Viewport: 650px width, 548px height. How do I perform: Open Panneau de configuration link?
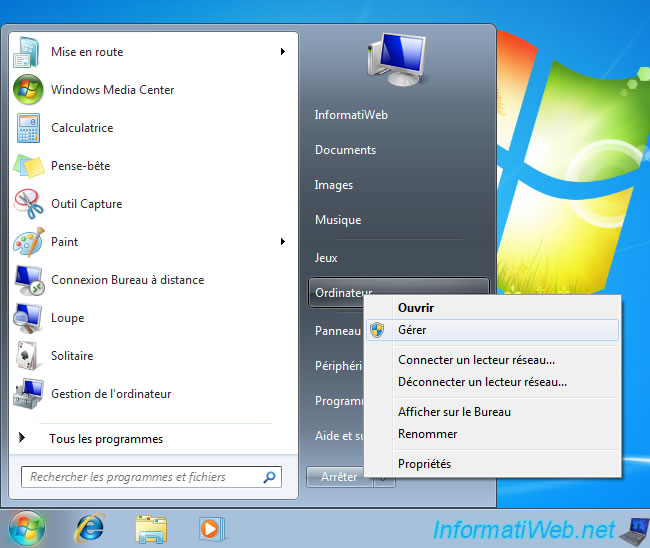[337, 331]
